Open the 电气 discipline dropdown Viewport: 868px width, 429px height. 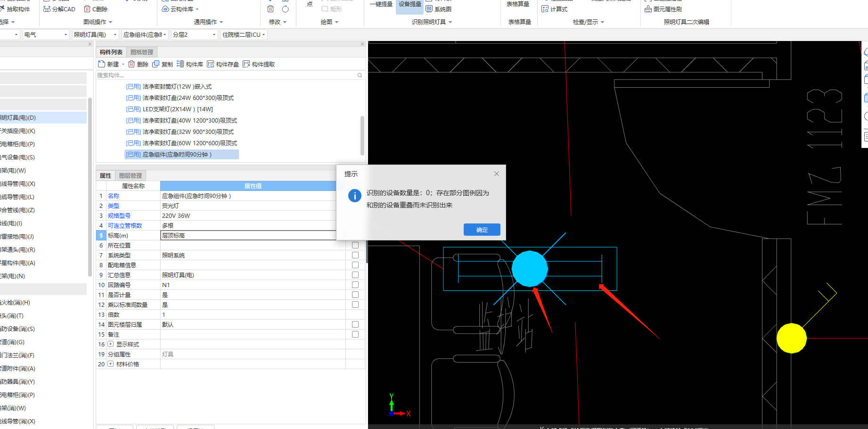coord(46,34)
